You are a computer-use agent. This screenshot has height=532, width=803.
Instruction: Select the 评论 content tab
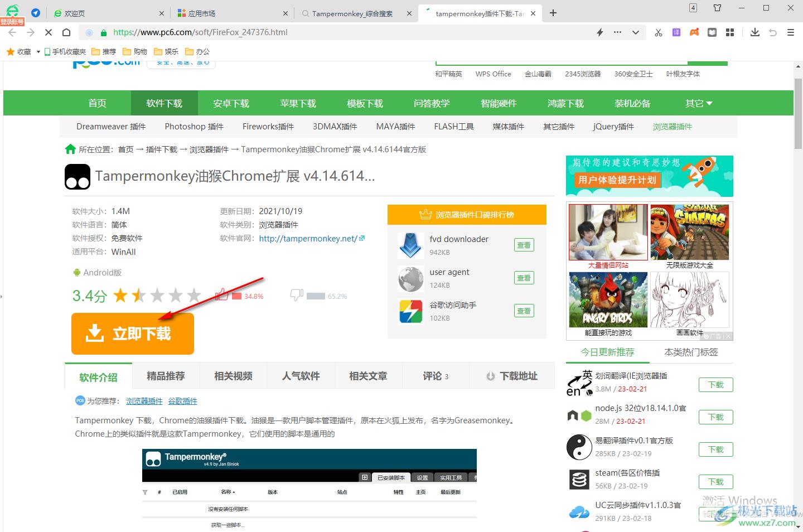(x=436, y=376)
